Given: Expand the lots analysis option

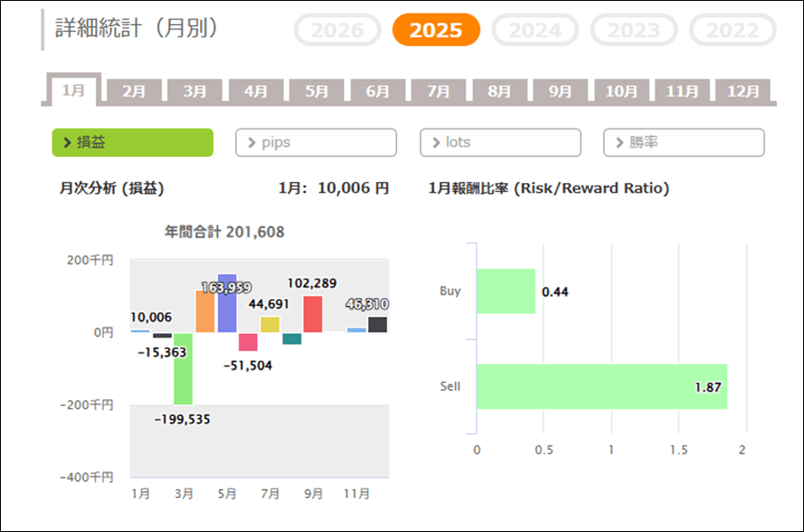Looking at the screenshot, I should click(x=500, y=143).
